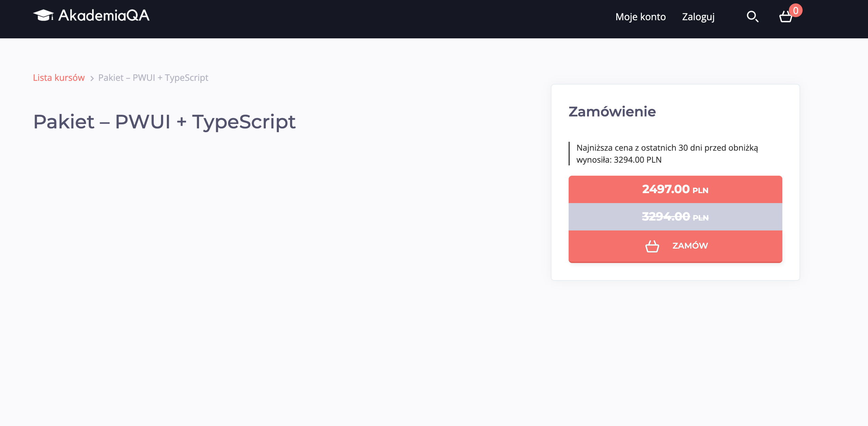Open the shopping basket in header
868x426 pixels.
point(785,17)
